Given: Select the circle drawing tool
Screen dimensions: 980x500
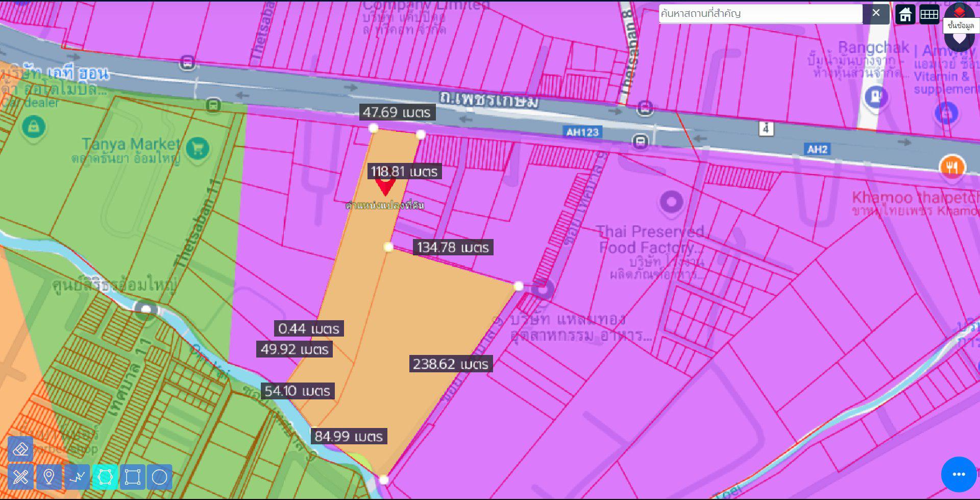Looking at the screenshot, I should point(160,477).
